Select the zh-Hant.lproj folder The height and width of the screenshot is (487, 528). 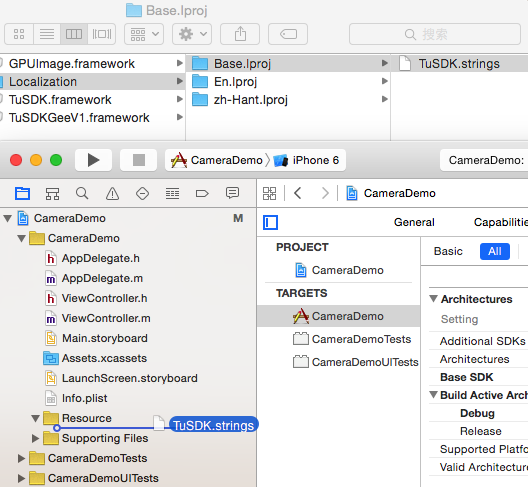coord(288,100)
